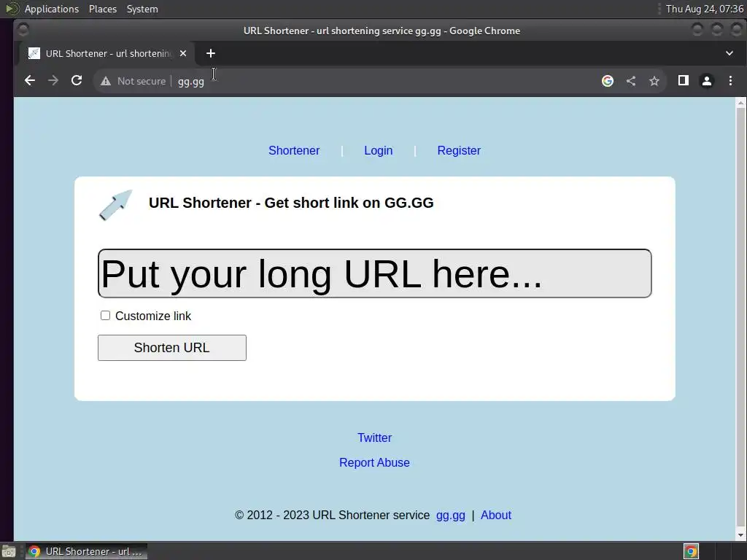747x560 pixels.
Task: Click the Shortener navigation link
Action: [294, 150]
